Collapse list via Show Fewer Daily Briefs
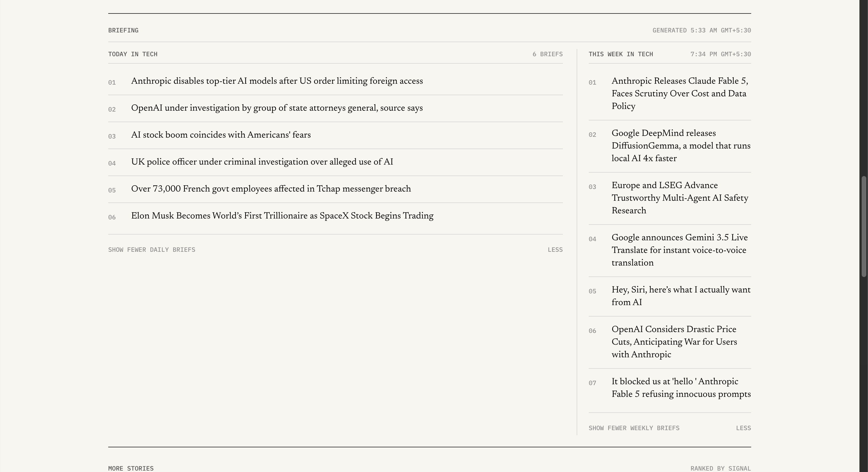This screenshot has width=868, height=472. click(x=152, y=250)
